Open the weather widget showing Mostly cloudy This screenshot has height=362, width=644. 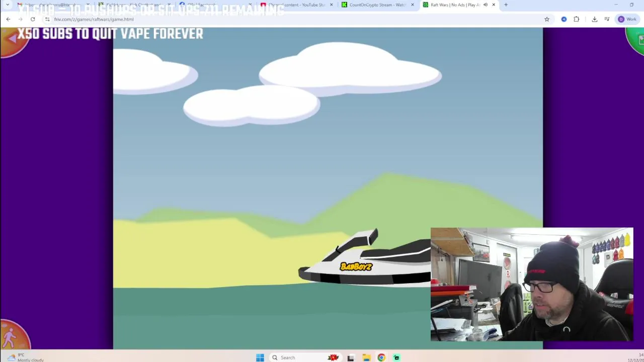click(25, 357)
